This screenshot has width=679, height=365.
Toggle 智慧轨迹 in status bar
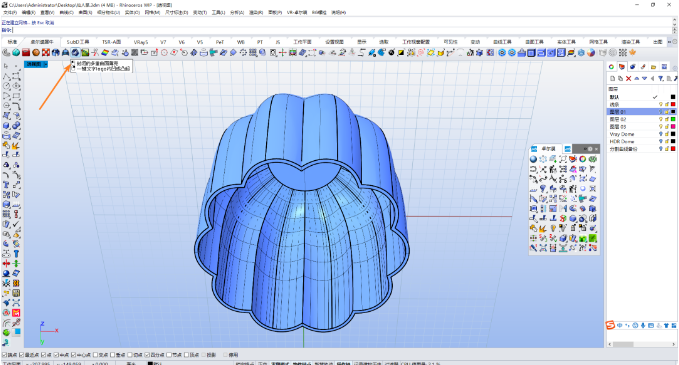click(323, 363)
